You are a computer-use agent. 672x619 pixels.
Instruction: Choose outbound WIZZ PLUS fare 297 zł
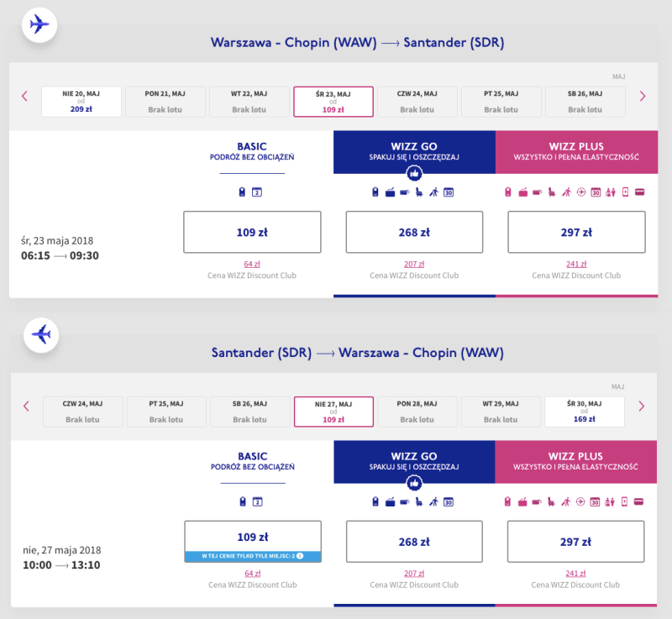point(576,232)
